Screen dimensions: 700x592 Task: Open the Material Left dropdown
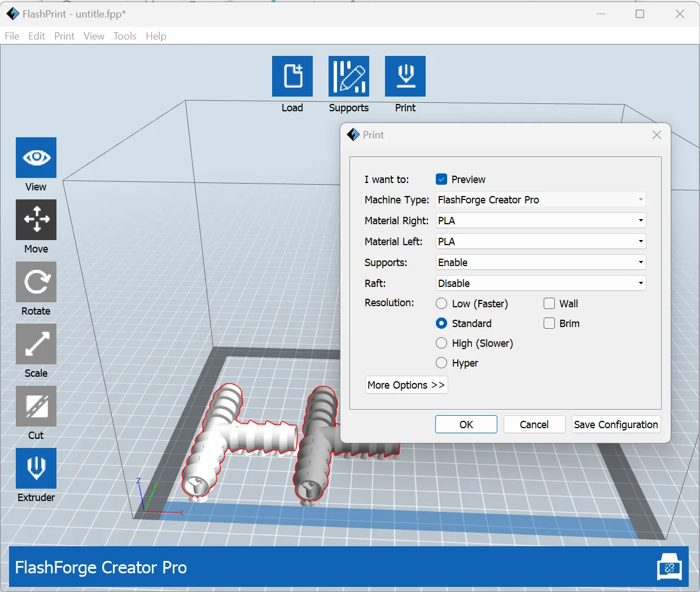[540, 241]
